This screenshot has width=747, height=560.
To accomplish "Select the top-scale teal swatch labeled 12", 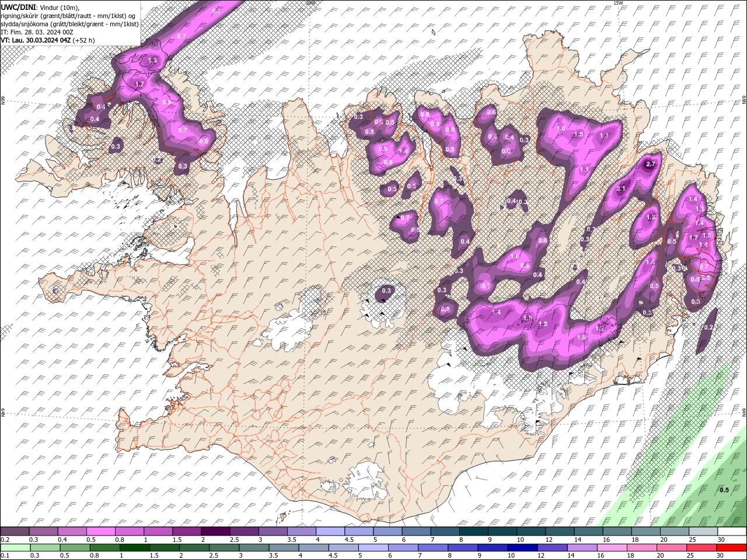I will (x=560, y=531).
